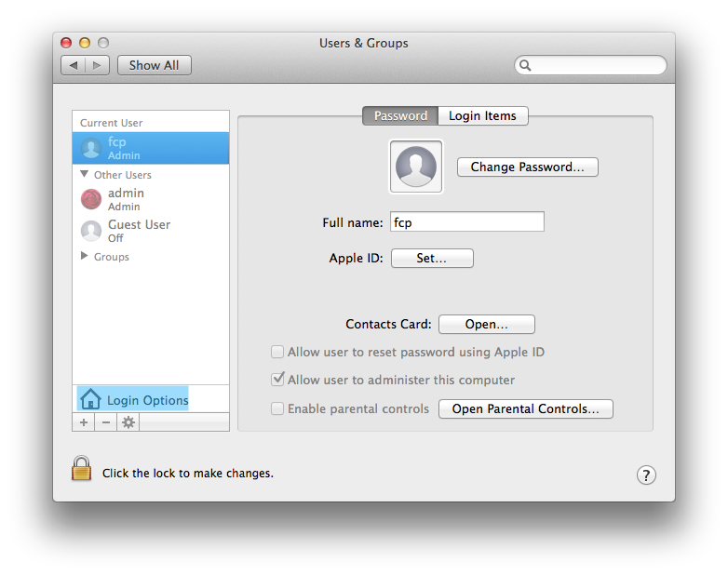Open help with the question mark button
This screenshot has width=728, height=575.
(646, 475)
